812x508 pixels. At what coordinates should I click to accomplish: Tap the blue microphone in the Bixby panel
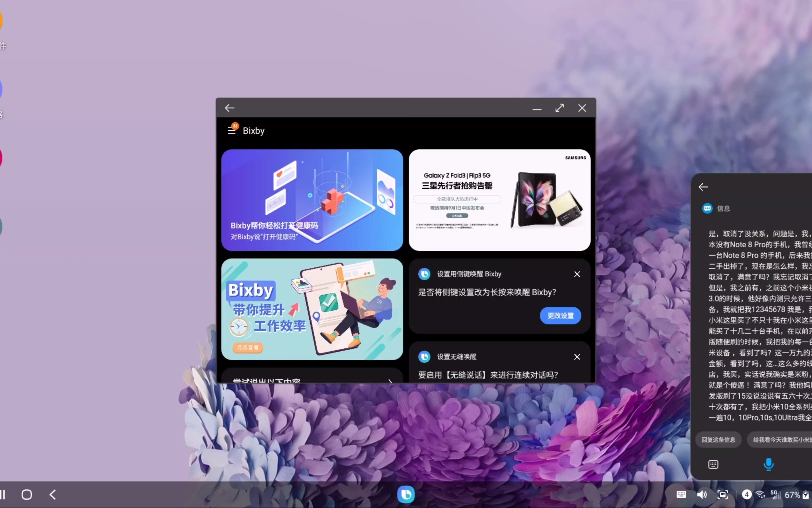pos(768,464)
